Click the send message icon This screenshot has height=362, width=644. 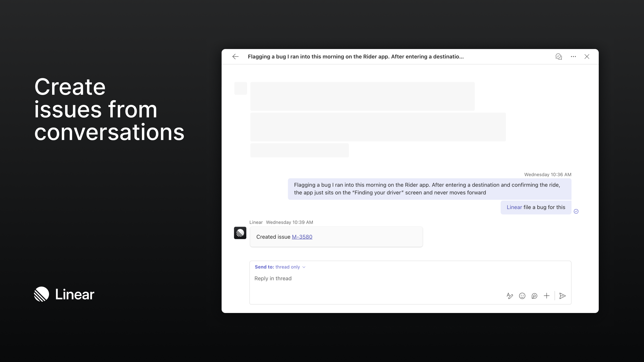[562, 296]
